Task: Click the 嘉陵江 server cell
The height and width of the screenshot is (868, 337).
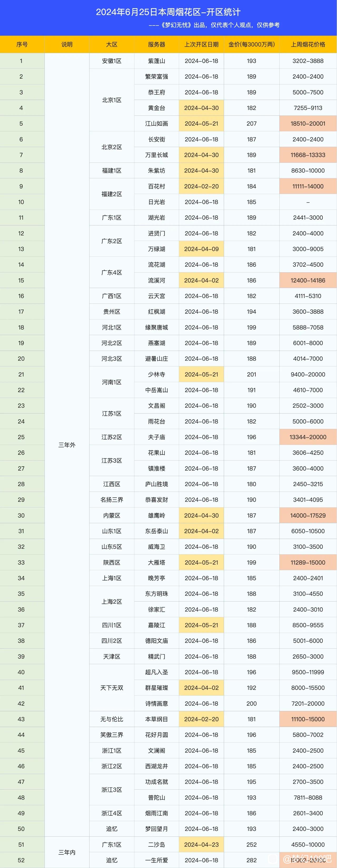Action: 157,625
